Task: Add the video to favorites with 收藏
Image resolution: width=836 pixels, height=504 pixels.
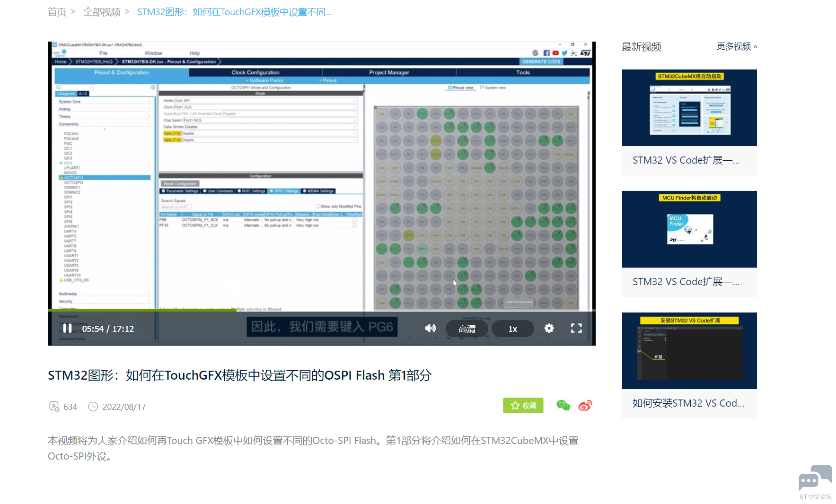Action: 523,405
